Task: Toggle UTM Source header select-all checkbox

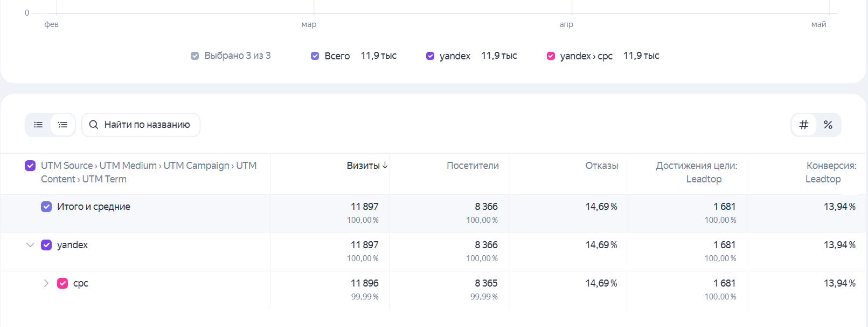Action: click(x=30, y=166)
